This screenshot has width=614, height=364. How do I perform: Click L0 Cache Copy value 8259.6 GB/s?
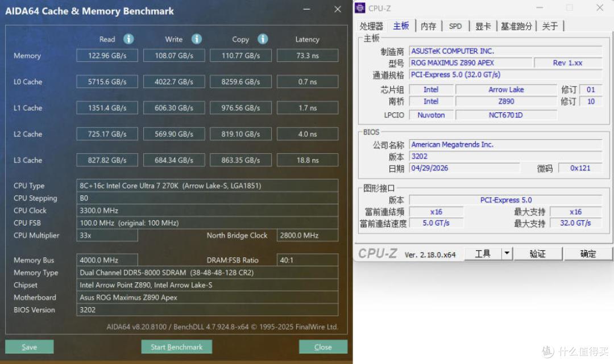(241, 82)
